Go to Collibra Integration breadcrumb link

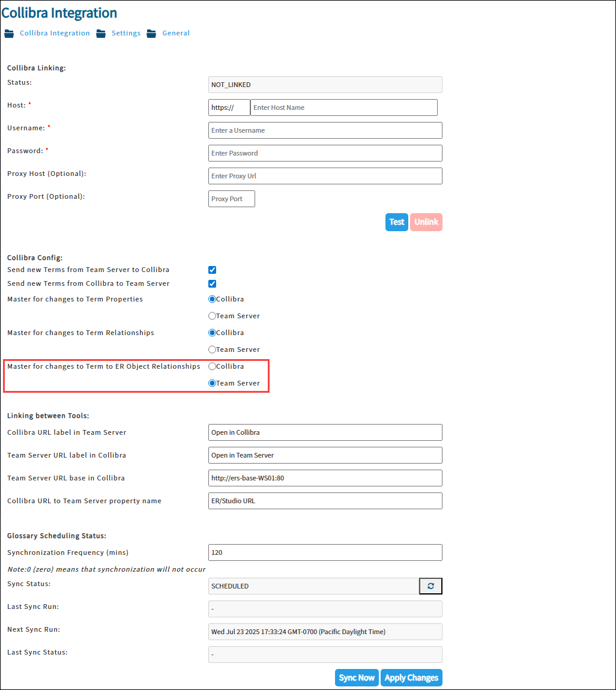(x=55, y=33)
